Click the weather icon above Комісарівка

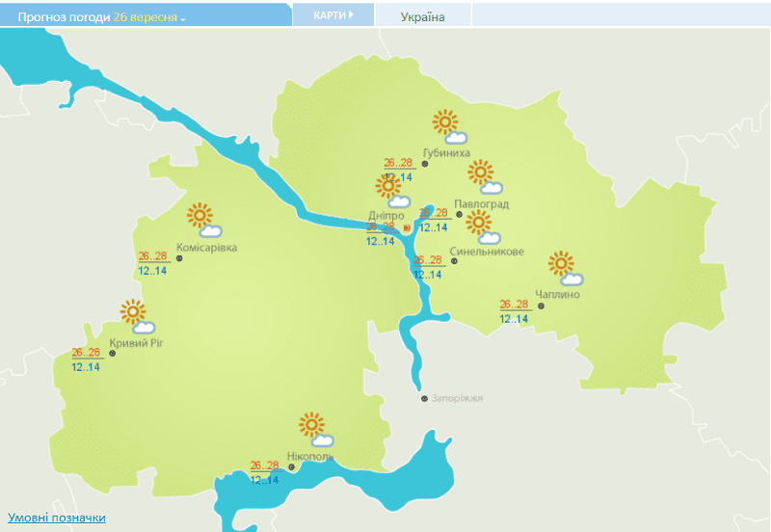203,219
